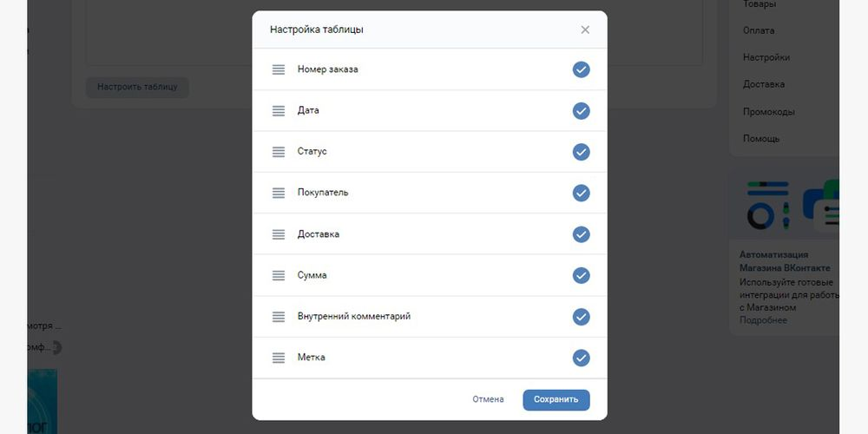
Task: Click the drag handle next to Доставка
Action: (279, 234)
